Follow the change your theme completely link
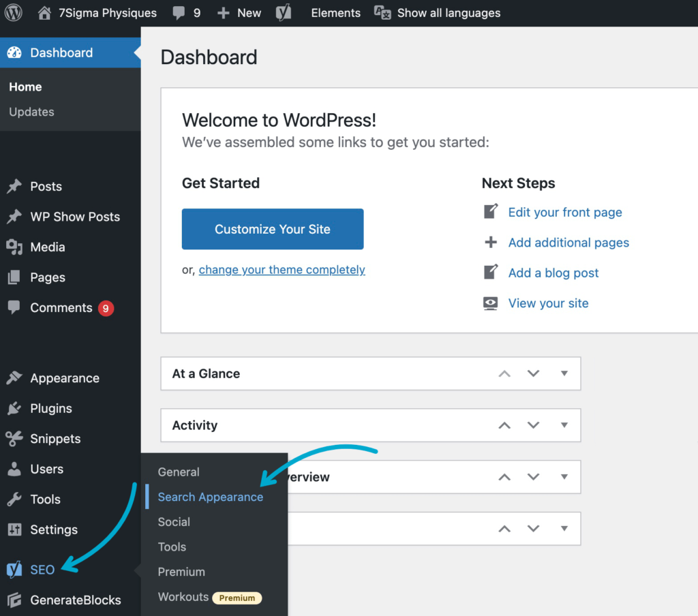The height and width of the screenshot is (616, 698). [x=282, y=270]
